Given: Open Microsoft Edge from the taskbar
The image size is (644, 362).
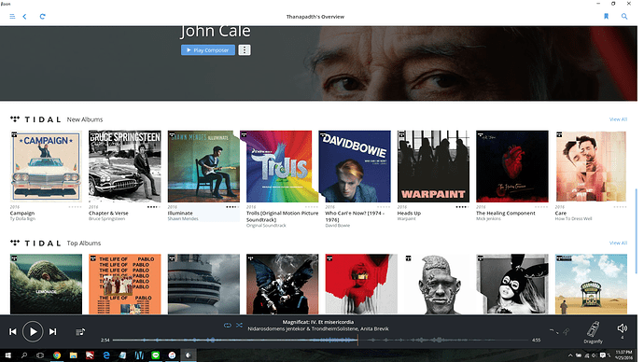Looking at the screenshot, I should [x=106, y=355].
